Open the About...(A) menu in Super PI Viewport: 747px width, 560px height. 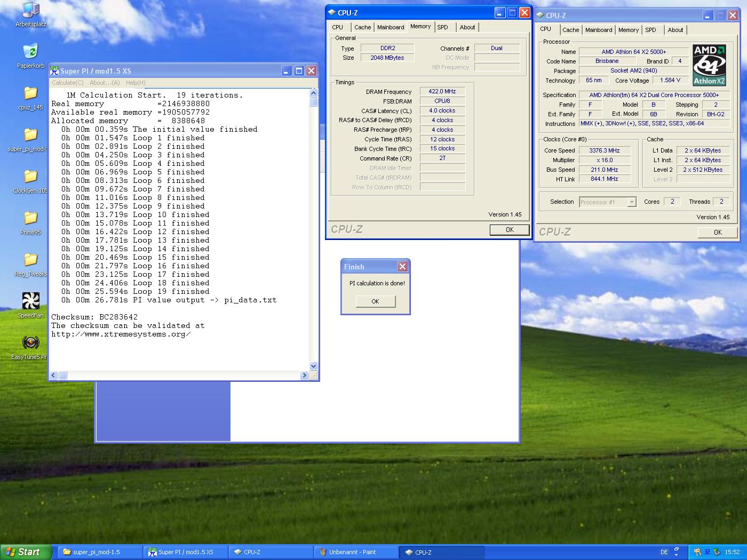[x=105, y=83]
